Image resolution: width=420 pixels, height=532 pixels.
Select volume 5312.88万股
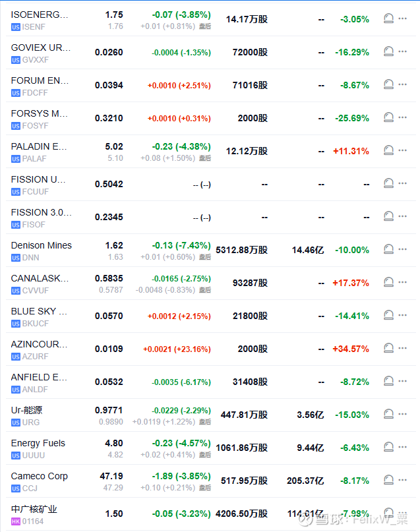(x=241, y=250)
